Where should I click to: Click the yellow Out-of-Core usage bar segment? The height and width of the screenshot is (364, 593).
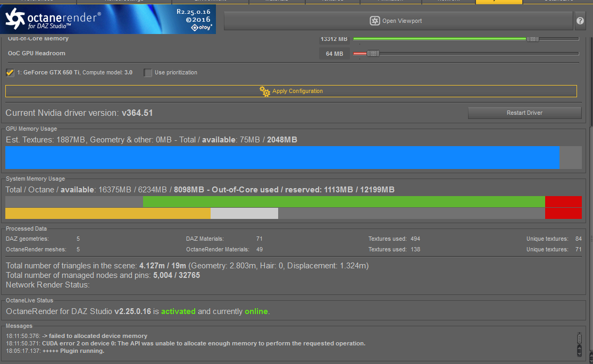(x=108, y=213)
